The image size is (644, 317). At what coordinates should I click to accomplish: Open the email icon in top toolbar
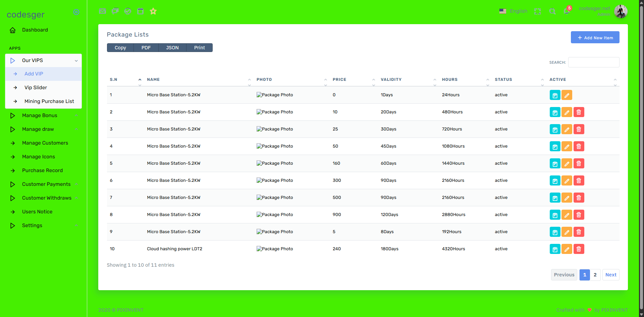point(103,11)
